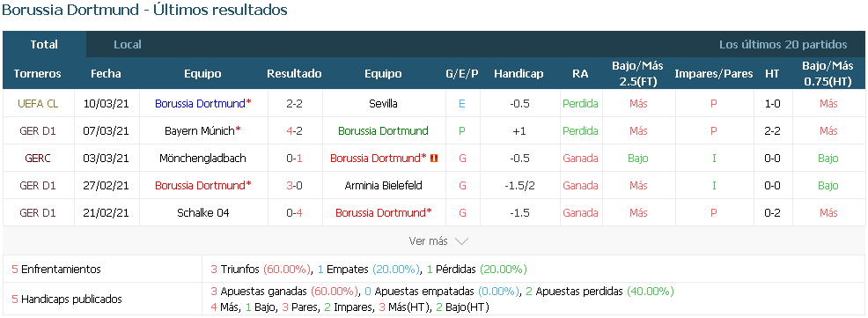Click the Ver más text
Viewport: 868px width, 318px height.
coord(428,241)
